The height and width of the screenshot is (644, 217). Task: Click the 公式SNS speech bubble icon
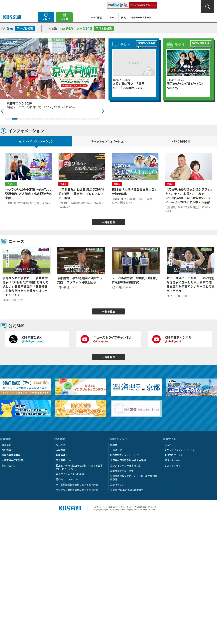tap(4, 326)
